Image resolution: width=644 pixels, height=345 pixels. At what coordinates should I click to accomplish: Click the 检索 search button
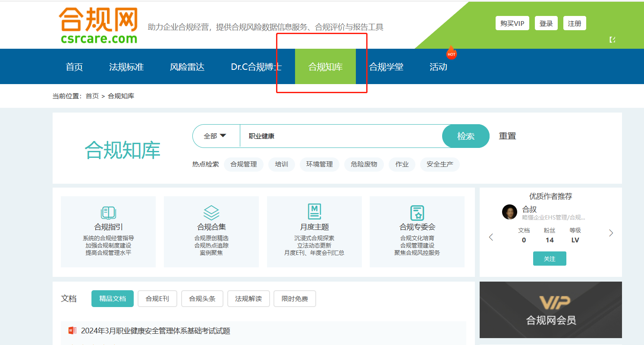coord(466,136)
